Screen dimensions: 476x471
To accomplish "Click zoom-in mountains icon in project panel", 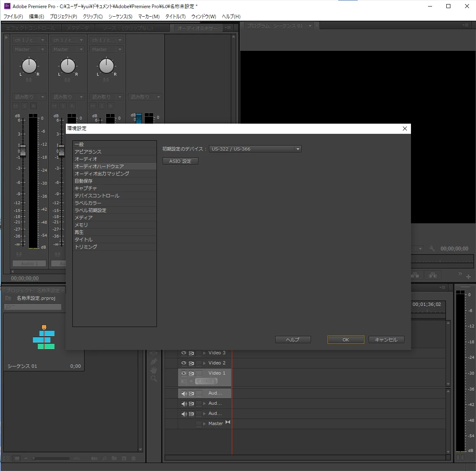I will click(x=76, y=458).
